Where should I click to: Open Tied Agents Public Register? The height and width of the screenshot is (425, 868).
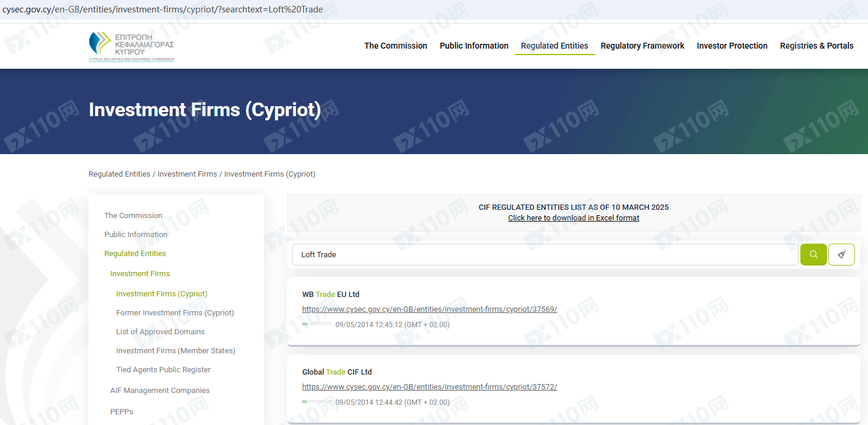point(163,369)
